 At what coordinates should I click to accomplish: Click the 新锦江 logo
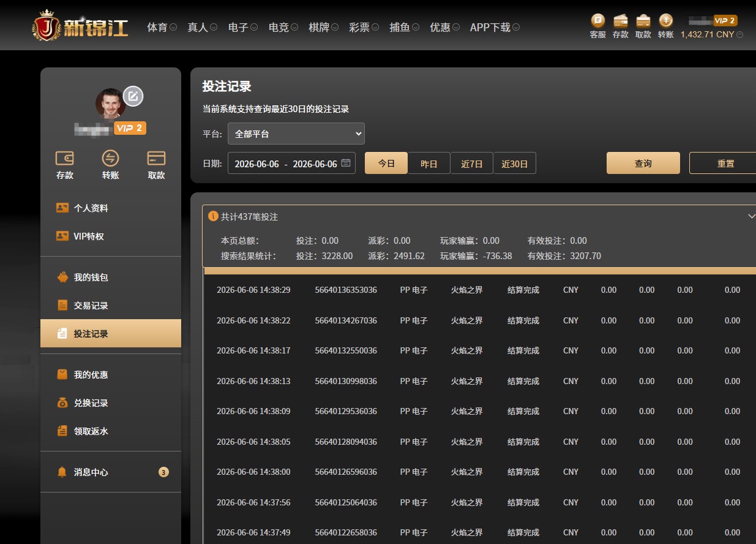80,25
